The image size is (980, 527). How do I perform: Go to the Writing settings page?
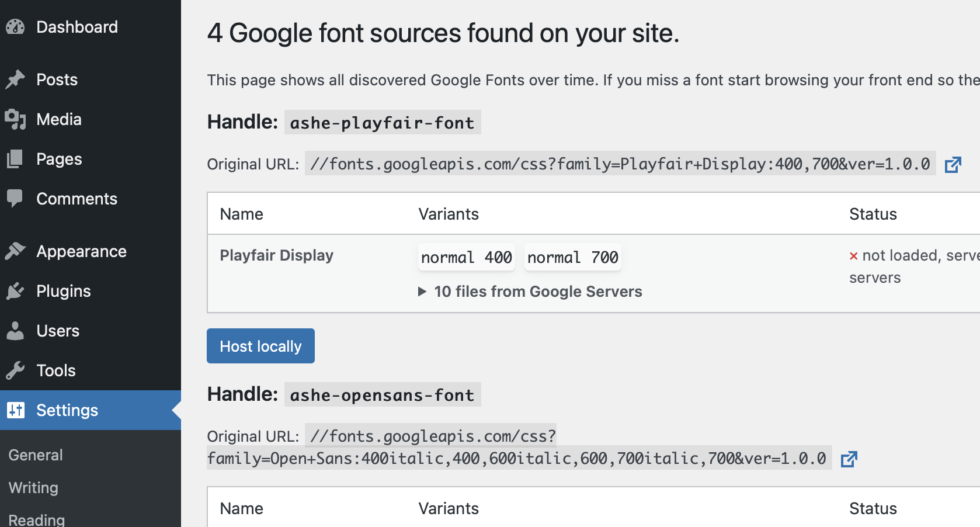point(33,487)
